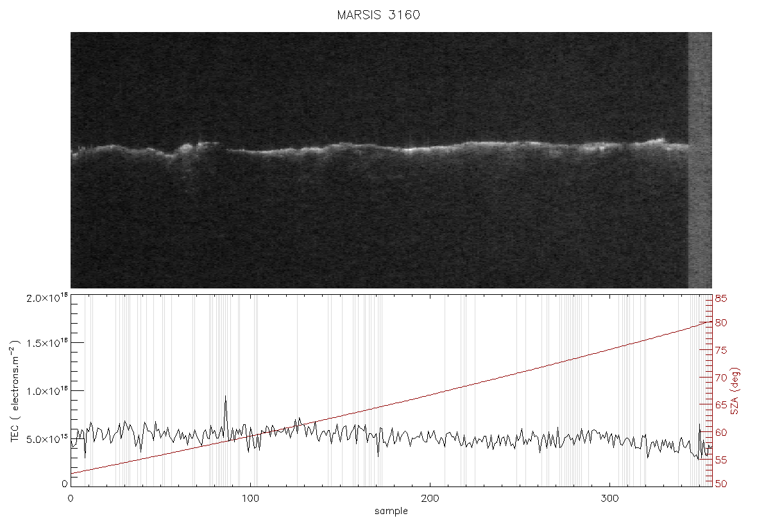Click the red SZA (deg) axis label

[x=735, y=391]
